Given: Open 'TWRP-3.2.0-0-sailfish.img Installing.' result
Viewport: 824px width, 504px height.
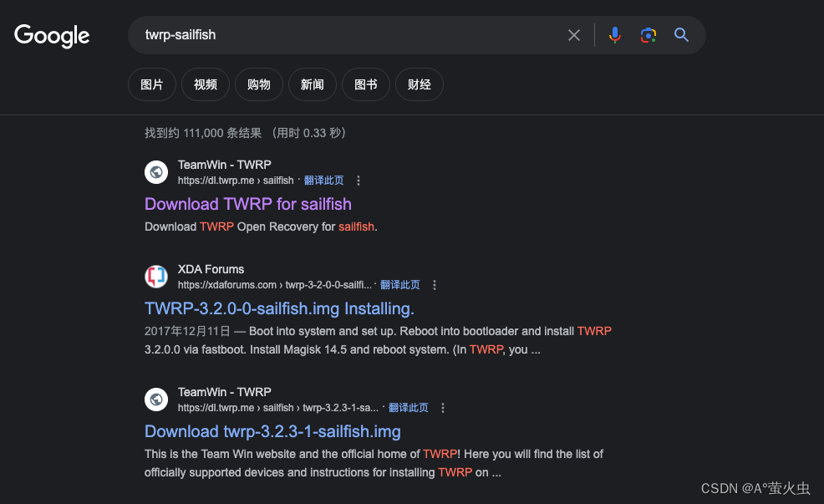Looking at the screenshot, I should pyautogui.click(x=280, y=308).
